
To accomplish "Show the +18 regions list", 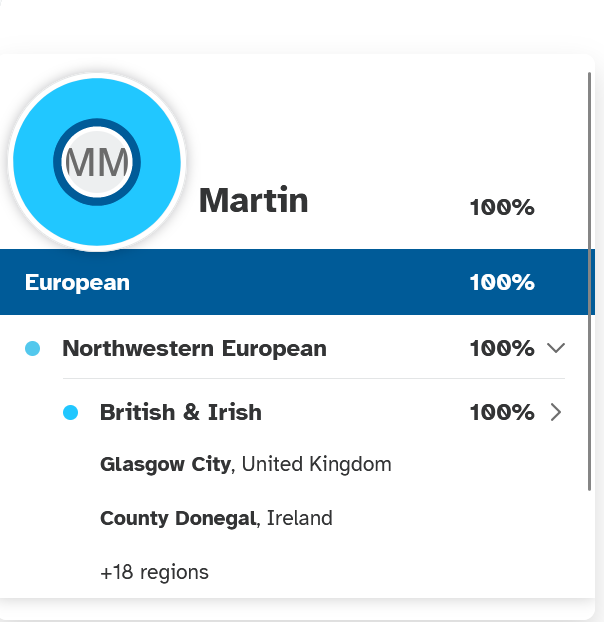I will pyautogui.click(x=154, y=572).
